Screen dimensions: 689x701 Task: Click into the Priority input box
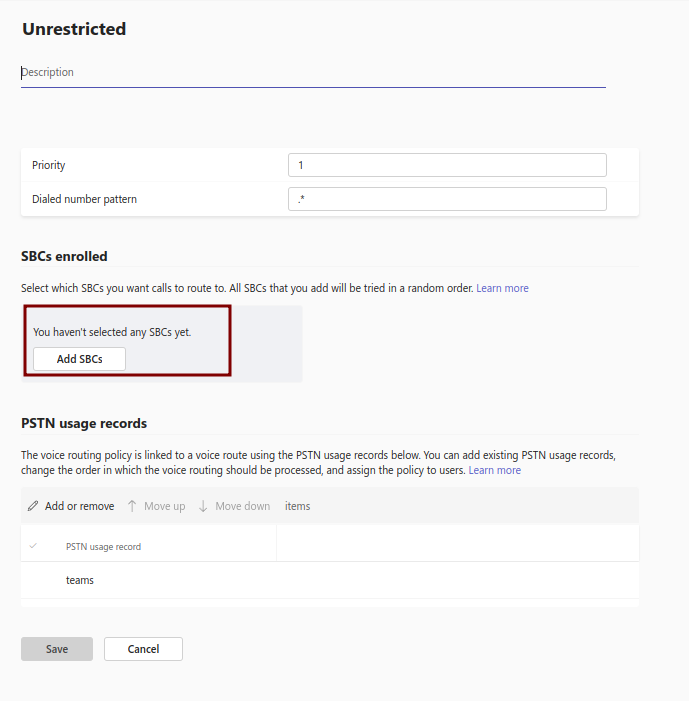pyautogui.click(x=446, y=165)
